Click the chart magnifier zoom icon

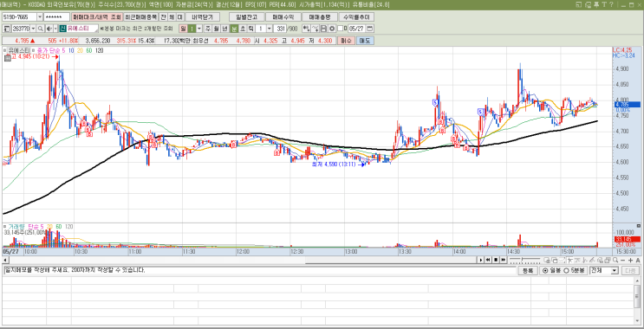tap(615, 260)
